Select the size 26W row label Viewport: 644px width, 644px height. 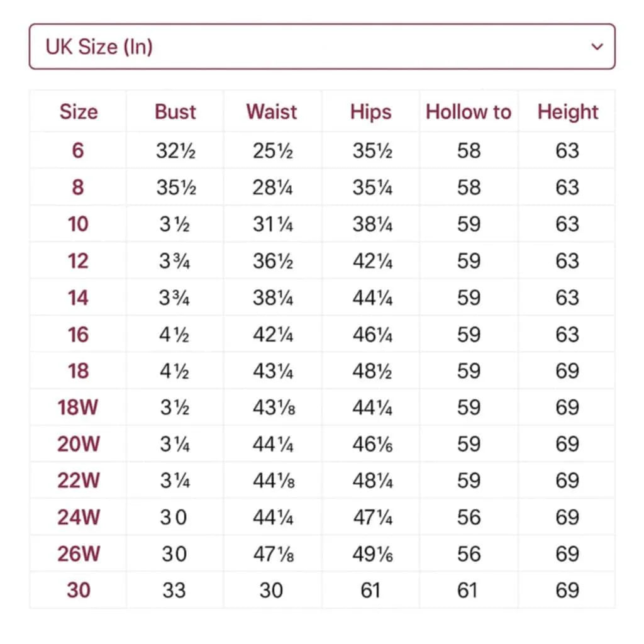pos(78,553)
